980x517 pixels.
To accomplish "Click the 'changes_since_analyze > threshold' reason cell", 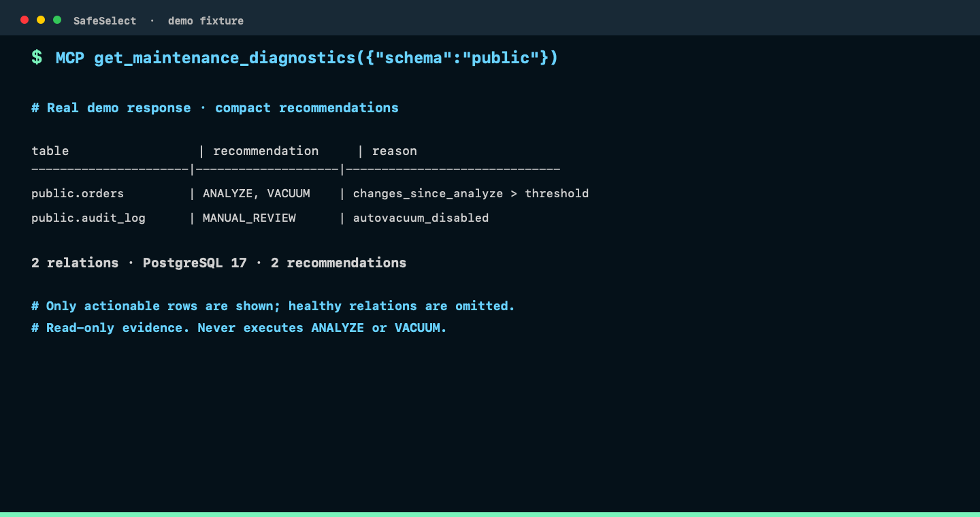I will click(x=471, y=194).
